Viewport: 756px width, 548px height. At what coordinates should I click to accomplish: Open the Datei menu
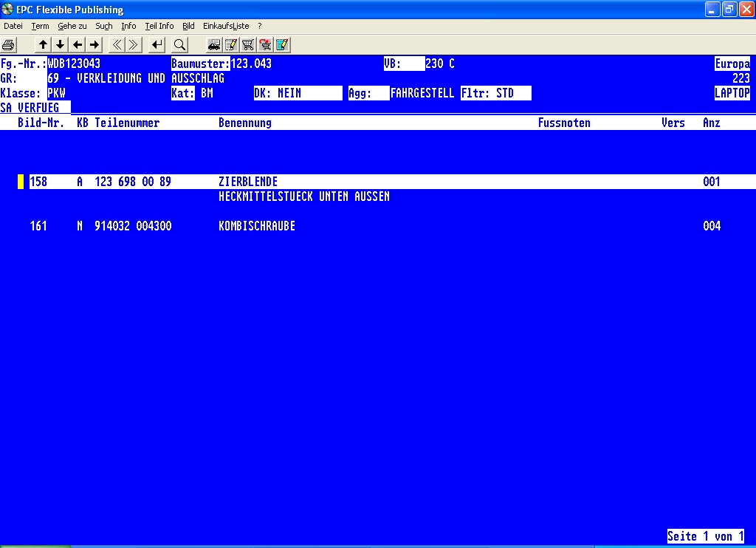13,26
